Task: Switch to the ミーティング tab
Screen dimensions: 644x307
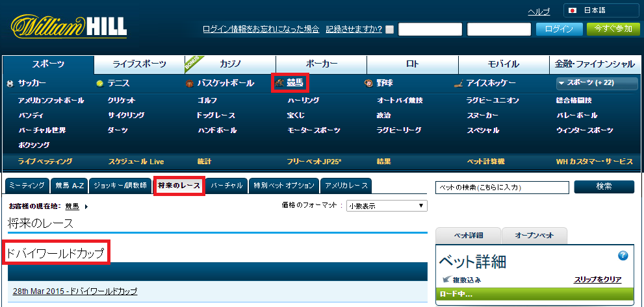Action: (27, 186)
